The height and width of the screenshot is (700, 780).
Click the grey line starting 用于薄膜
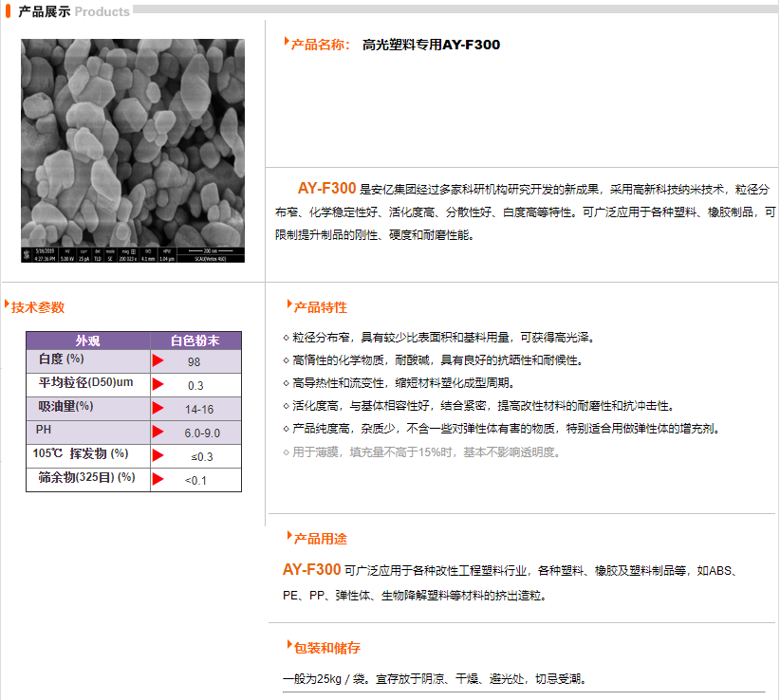point(422,452)
